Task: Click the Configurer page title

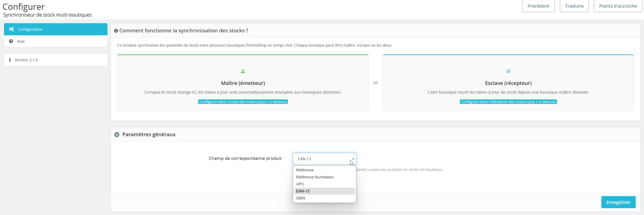Action: [x=24, y=7]
